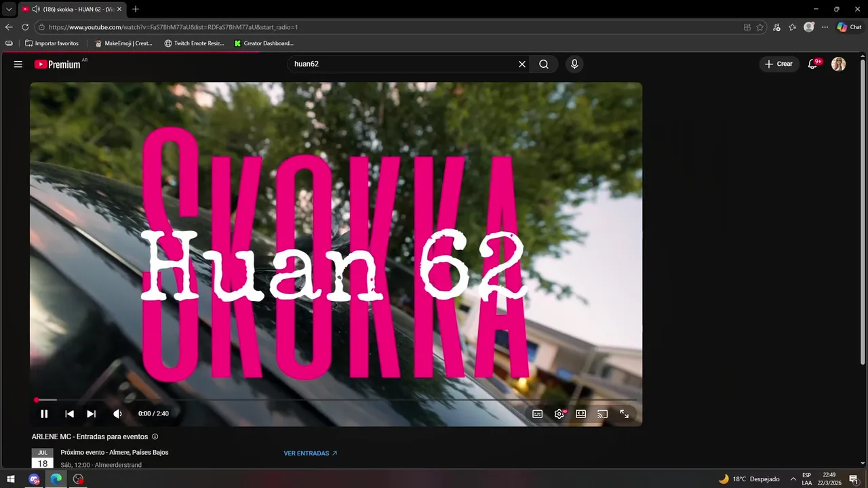Open the Copilot Chat button

click(x=850, y=27)
